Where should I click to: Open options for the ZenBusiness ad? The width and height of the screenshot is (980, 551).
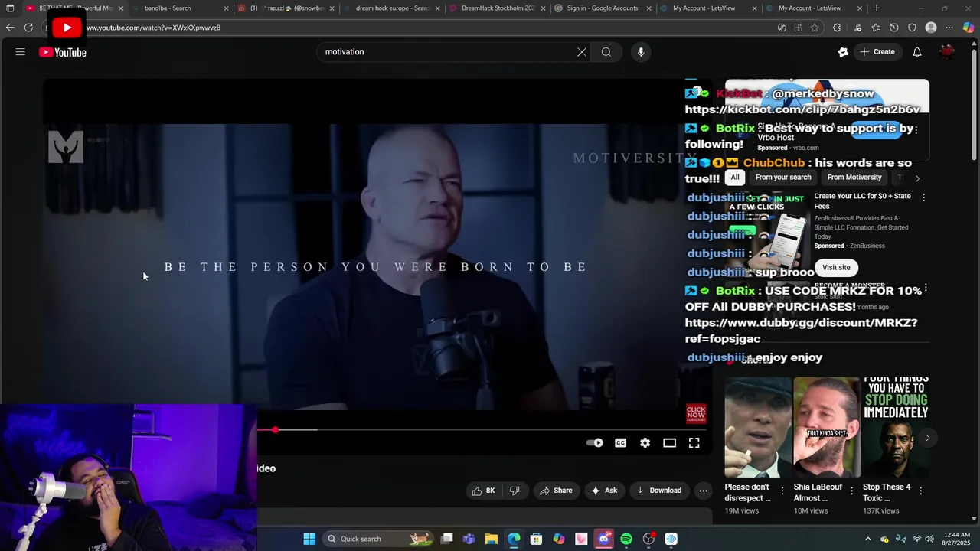click(923, 197)
